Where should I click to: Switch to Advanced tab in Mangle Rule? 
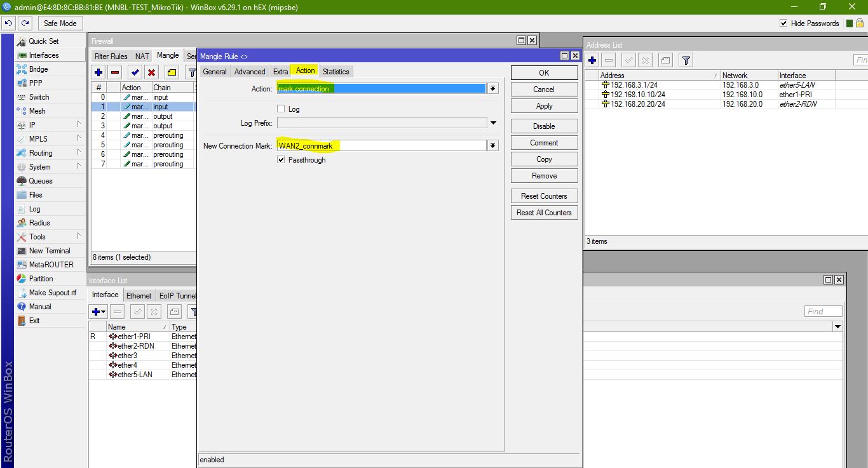[x=250, y=71]
